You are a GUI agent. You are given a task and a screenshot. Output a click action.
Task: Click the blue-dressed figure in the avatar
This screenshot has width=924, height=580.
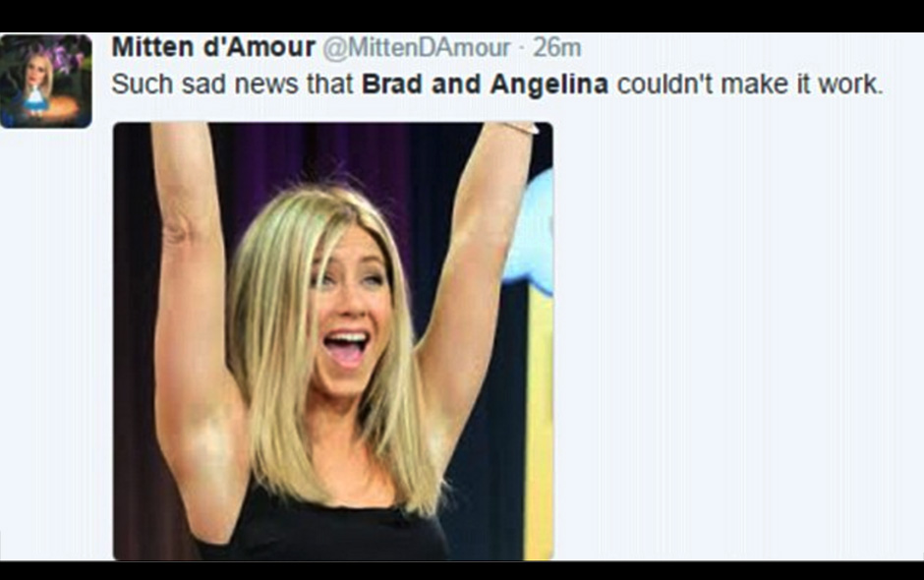pos(36,94)
